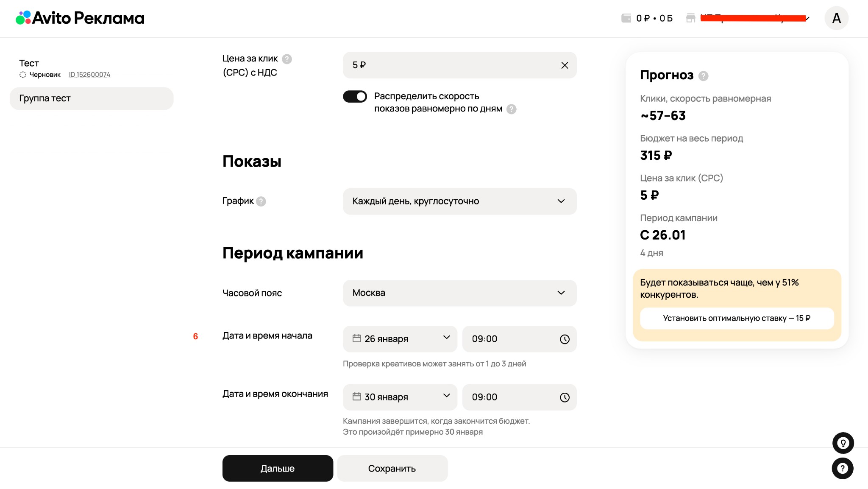Clear the cost-per-click field
The image size is (868, 489).
pyautogui.click(x=565, y=65)
